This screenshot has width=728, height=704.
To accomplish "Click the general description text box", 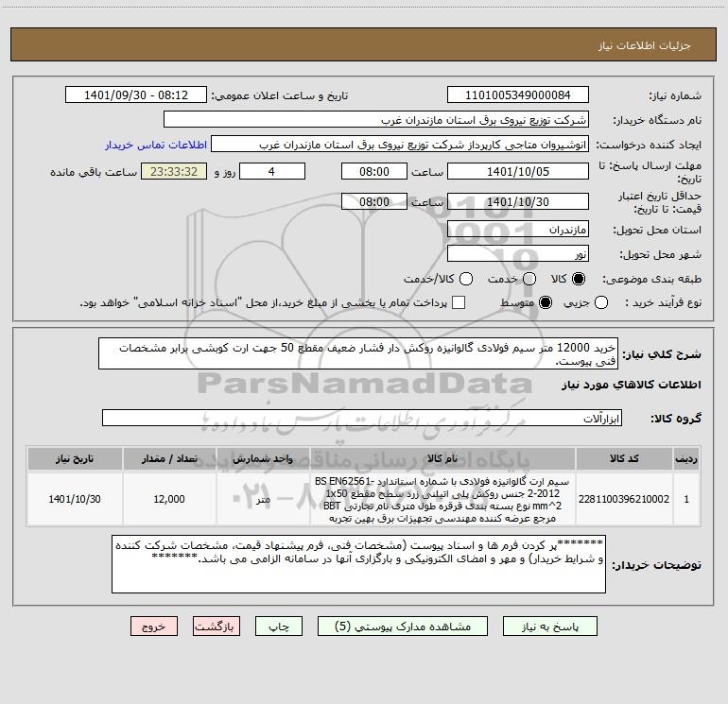I will click(358, 353).
